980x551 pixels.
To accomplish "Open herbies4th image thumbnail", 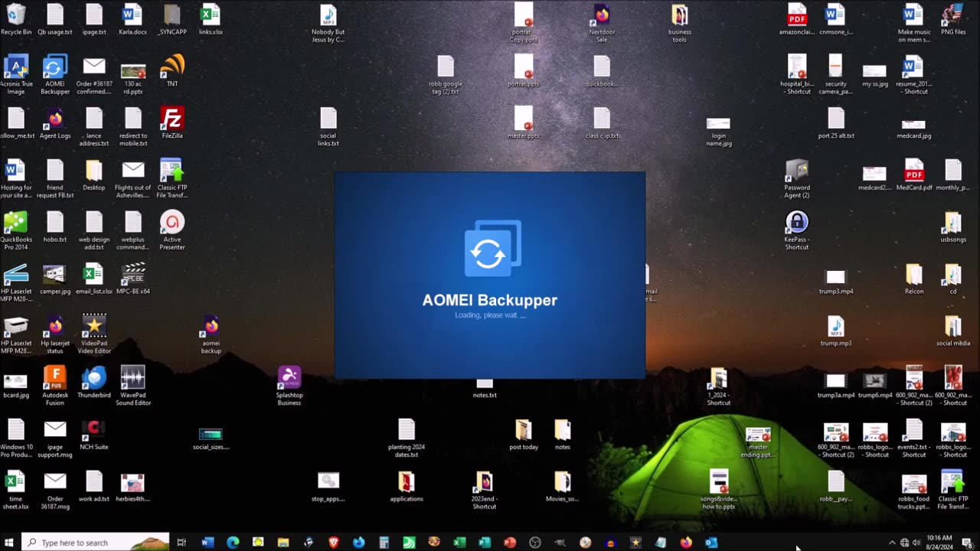I will (133, 486).
